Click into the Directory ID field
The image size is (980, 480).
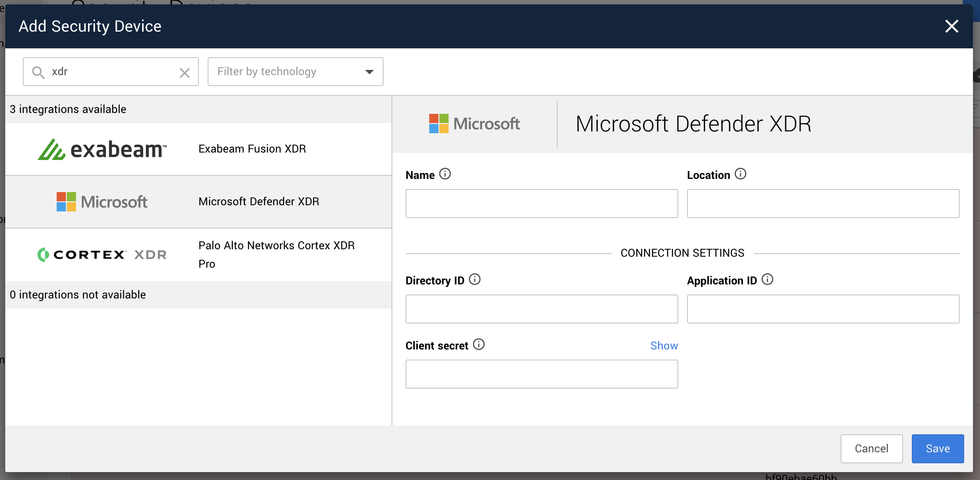(542, 309)
